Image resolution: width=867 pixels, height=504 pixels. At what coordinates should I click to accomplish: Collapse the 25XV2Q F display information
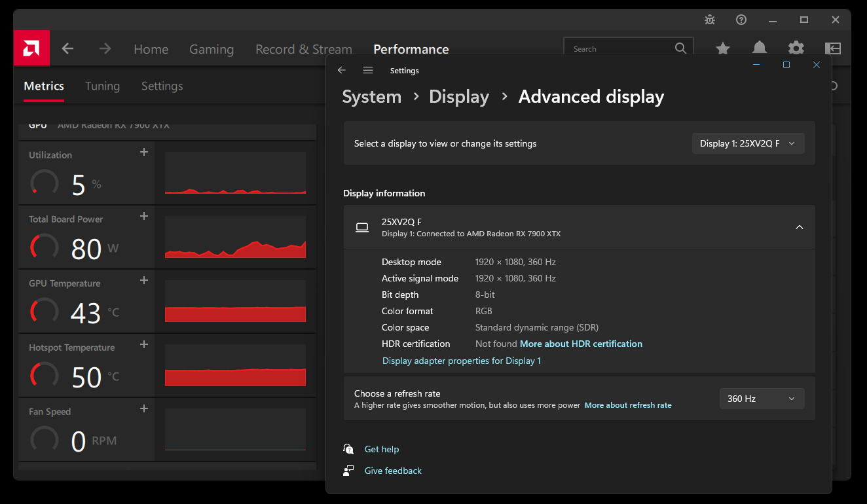tap(799, 227)
